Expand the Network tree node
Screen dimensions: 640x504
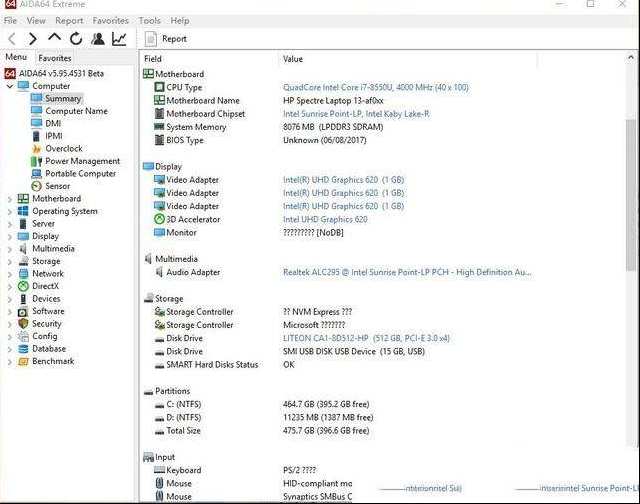click(10, 274)
